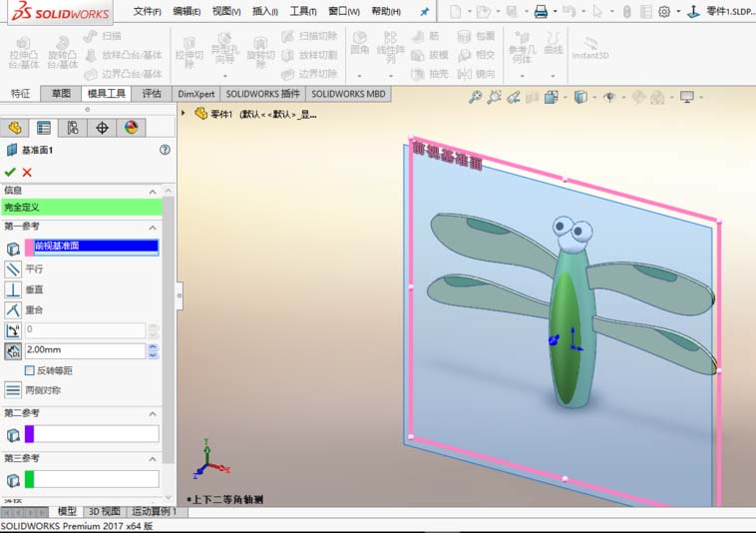Switch to the SOLIDWORKS 插件 tab
756x533 pixels.
pyautogui.click(x=262, y=94)
